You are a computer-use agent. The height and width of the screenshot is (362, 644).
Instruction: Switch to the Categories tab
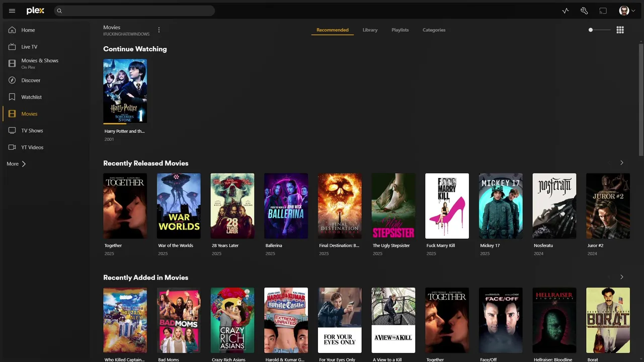pos(434,30)
